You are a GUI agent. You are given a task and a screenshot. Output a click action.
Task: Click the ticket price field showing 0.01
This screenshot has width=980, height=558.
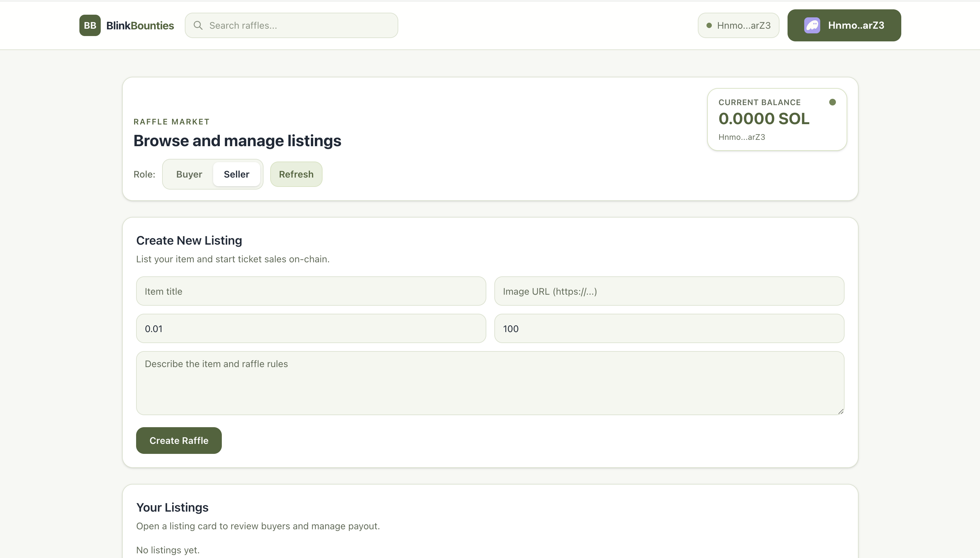(311, 328)
